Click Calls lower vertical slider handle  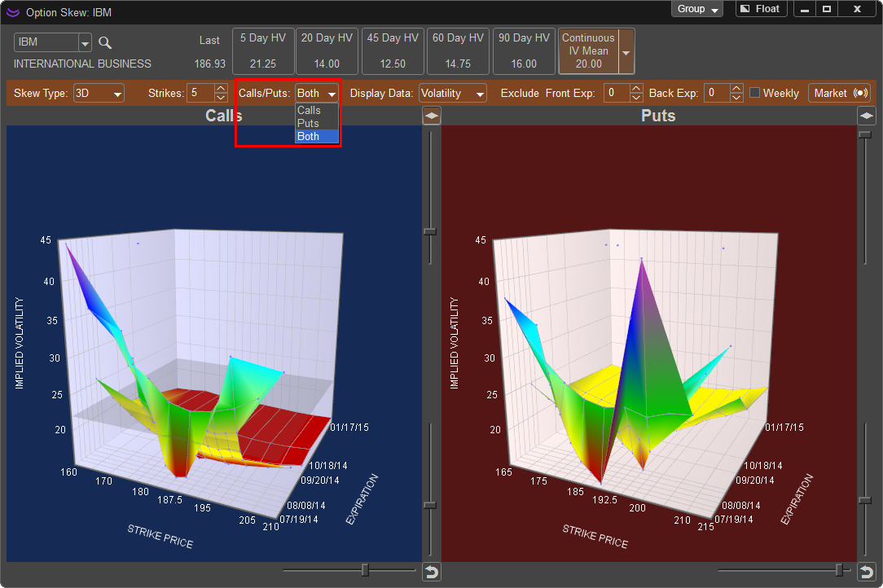(430, 505)
